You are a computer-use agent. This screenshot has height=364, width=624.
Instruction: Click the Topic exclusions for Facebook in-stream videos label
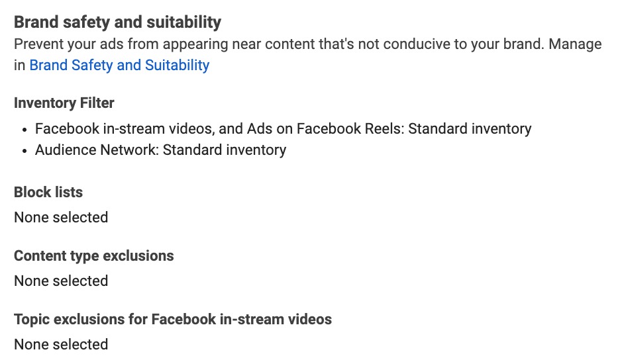tap(173, 320)
